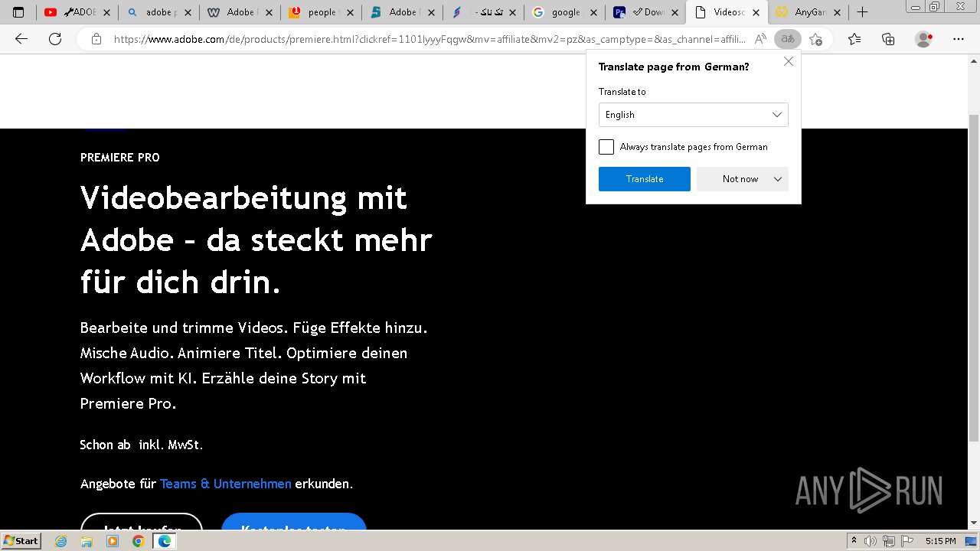Click the network tray icon
The width and height of the screenshot is (980, 551).
(888, 541)
